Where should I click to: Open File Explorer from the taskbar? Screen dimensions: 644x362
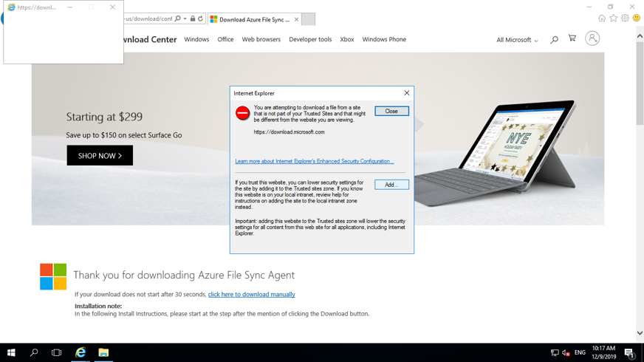[x=103, y=352]
